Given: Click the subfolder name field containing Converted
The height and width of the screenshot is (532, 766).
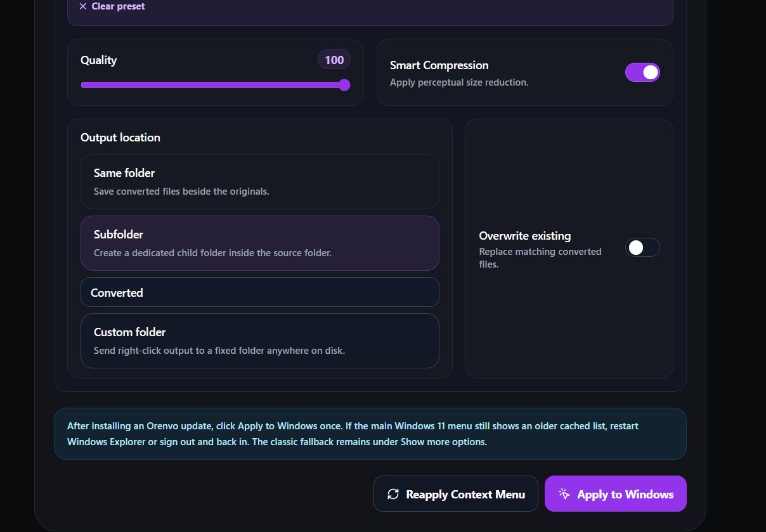Looking at the screenshot, I should (x=260, y=292).
